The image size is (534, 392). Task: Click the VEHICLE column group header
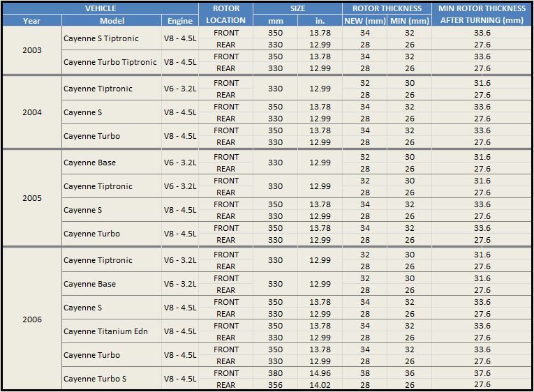click(101, 8)
